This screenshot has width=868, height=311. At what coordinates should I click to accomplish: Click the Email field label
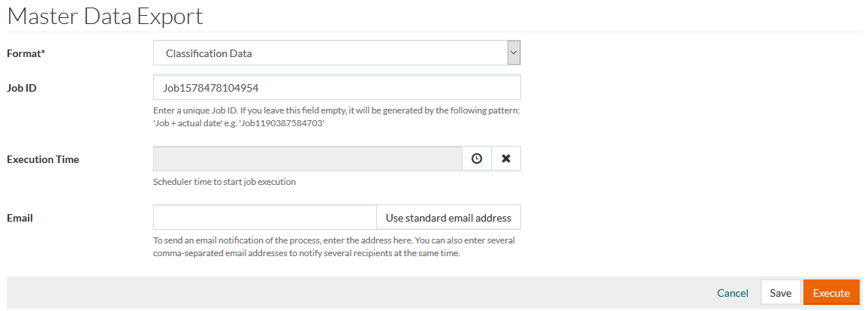tap(20, 218)
